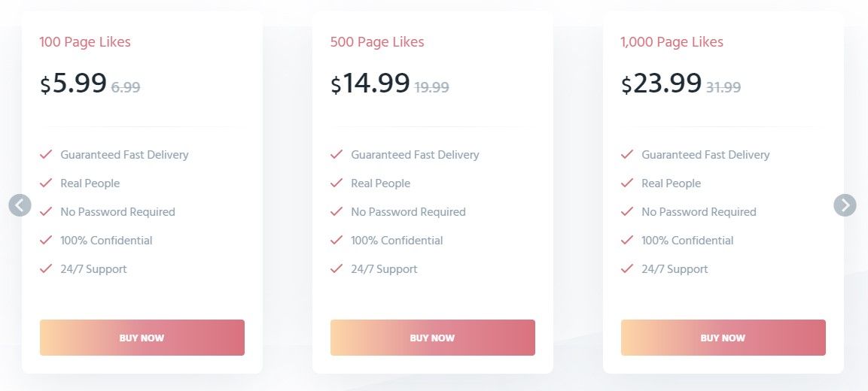Image resolution: width=868 pixels, height=391 pixels.
Task: Click the crossed-out 6.99 price
Action: tap(126, 87)
